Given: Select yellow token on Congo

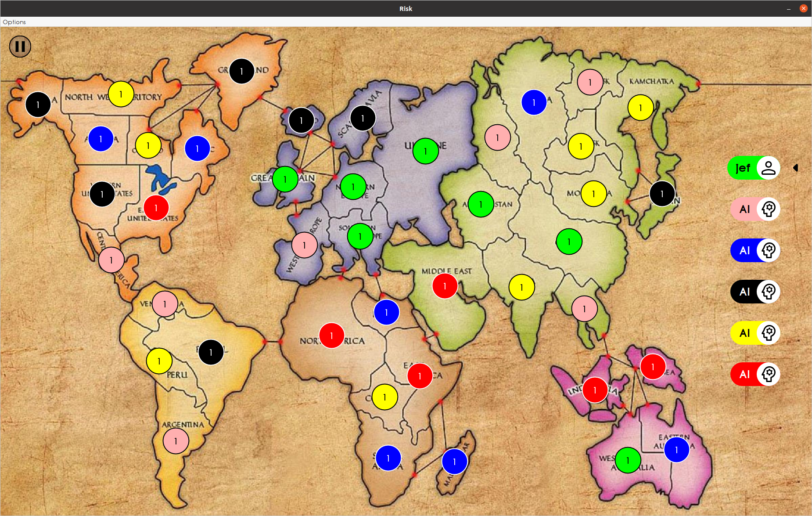Looking at the screenshot, I should click(x=384, y=397).
